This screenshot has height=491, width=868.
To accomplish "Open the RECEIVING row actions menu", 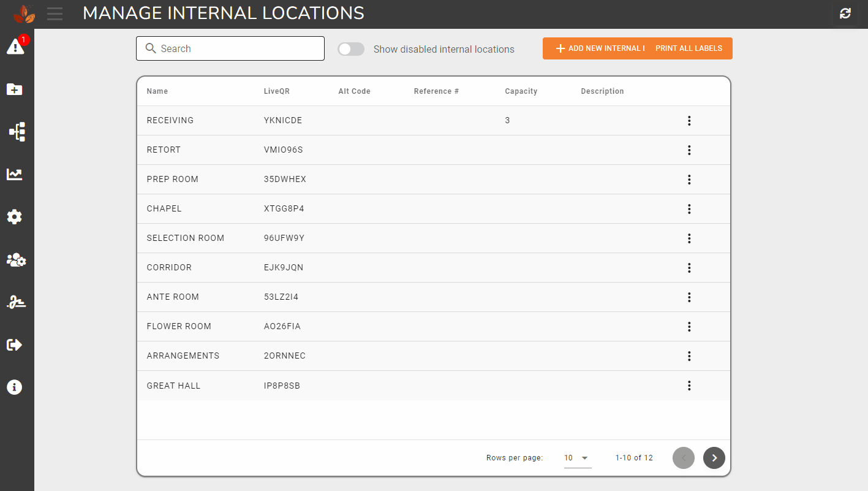I will (x=689, y=121).
